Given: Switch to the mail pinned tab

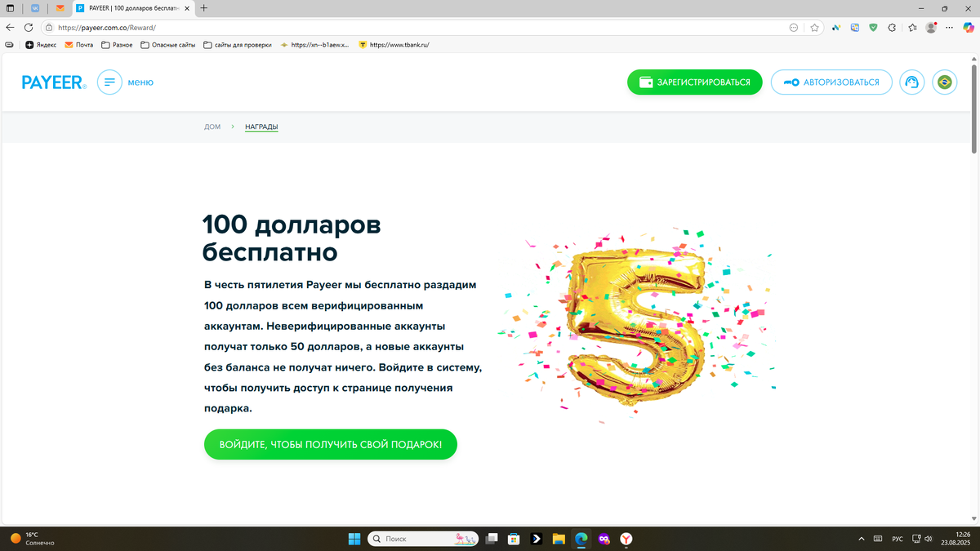Looking at the screenshot, I should pyautogui.click(x=60, y=8).
